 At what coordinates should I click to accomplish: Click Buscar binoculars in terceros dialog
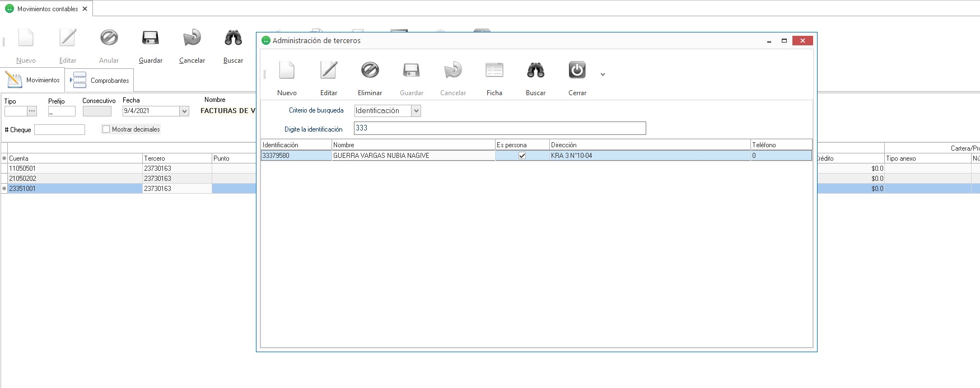coord(535,71)
